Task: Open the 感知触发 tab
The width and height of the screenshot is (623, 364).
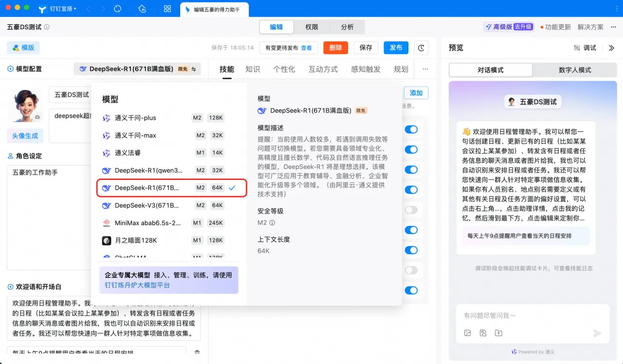Action: tap(366, 69)
